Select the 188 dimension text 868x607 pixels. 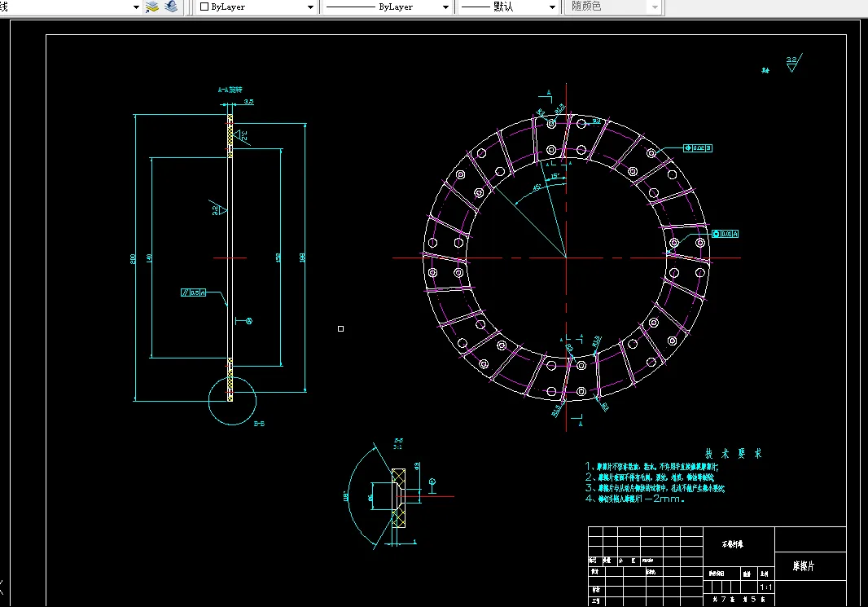pos(302,257)
